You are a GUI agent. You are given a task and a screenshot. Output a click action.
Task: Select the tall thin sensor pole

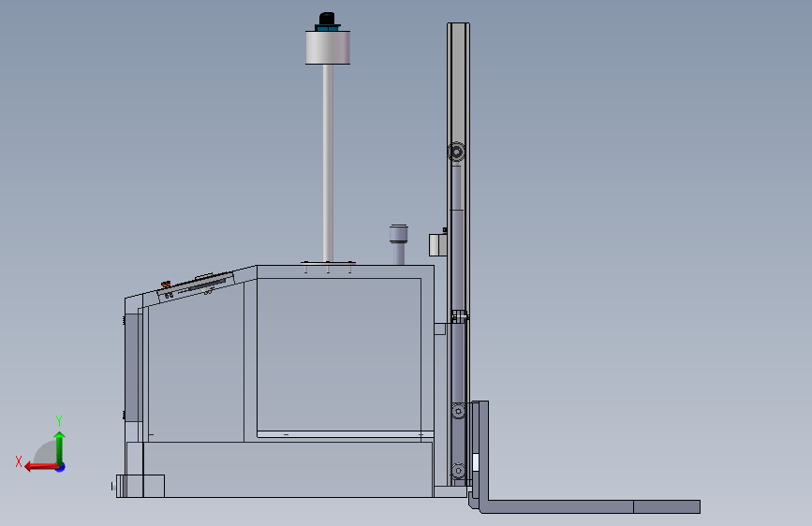[x=328, y=163]
